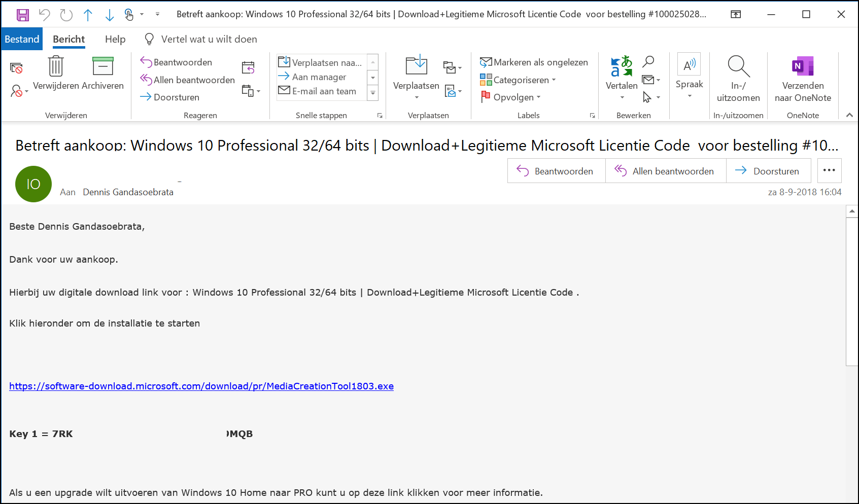Image resolution: width=859 pixels, height=504 pixels.
Task: Click the 'Key 1 = 7RK' text
Action: coord(41,434)
